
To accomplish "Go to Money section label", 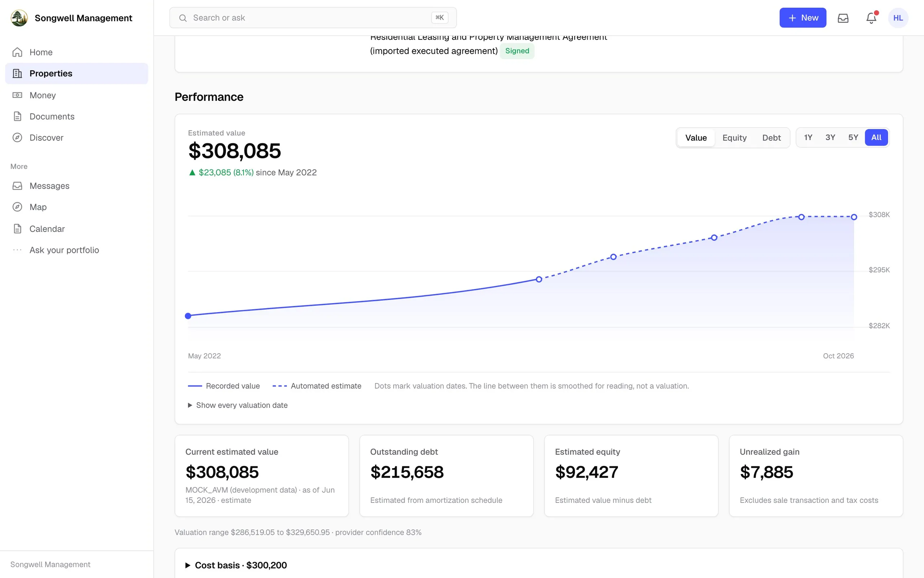I will click(x=43, y=95).
